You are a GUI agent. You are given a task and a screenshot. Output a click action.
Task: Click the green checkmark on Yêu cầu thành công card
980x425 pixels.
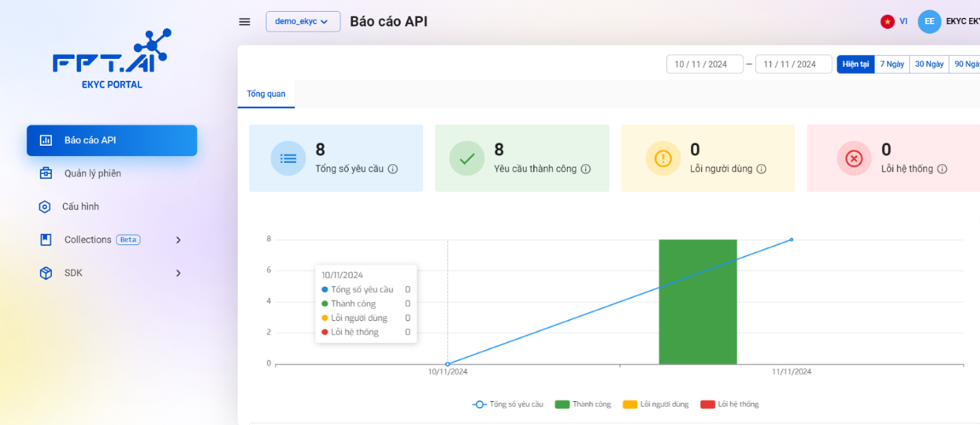[x=467, y=158]
